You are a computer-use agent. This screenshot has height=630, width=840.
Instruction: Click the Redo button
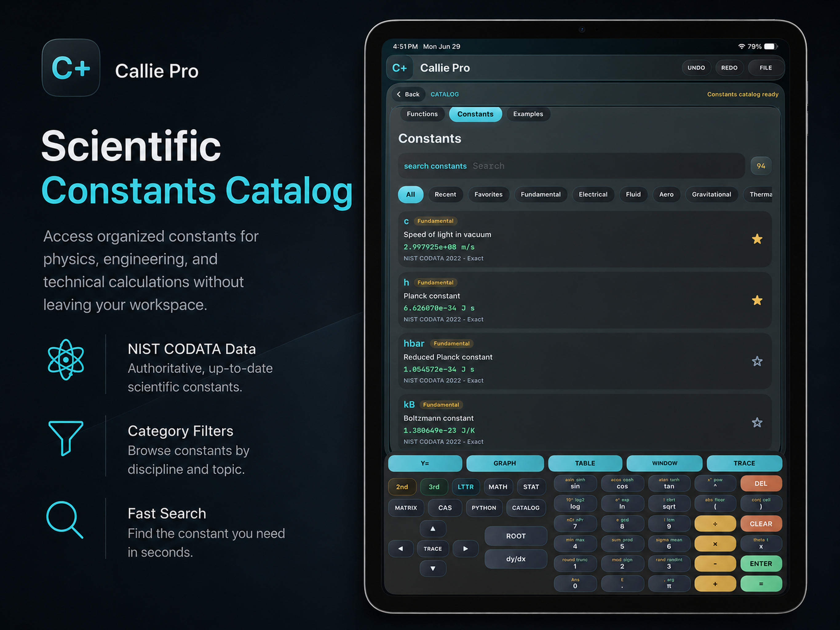729,68
